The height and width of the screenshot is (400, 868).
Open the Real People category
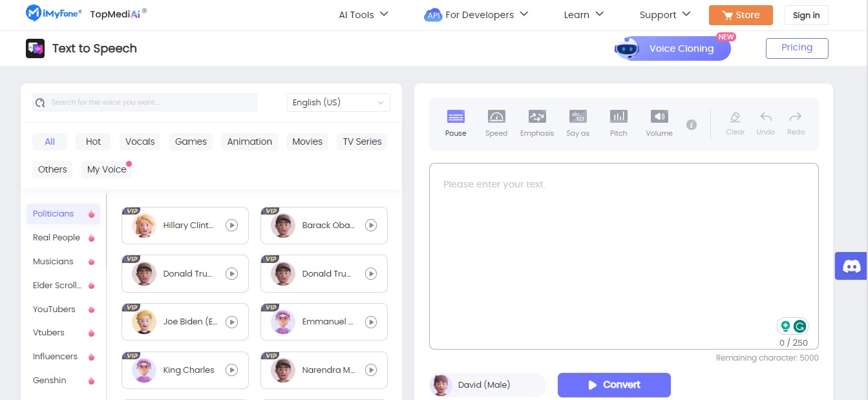point(63,238)
